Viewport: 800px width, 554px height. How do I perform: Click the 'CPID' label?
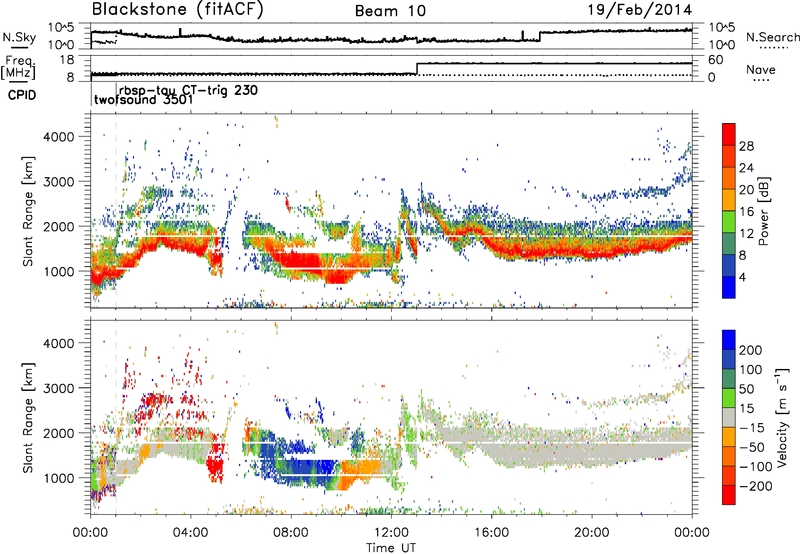tap(22, 95)
